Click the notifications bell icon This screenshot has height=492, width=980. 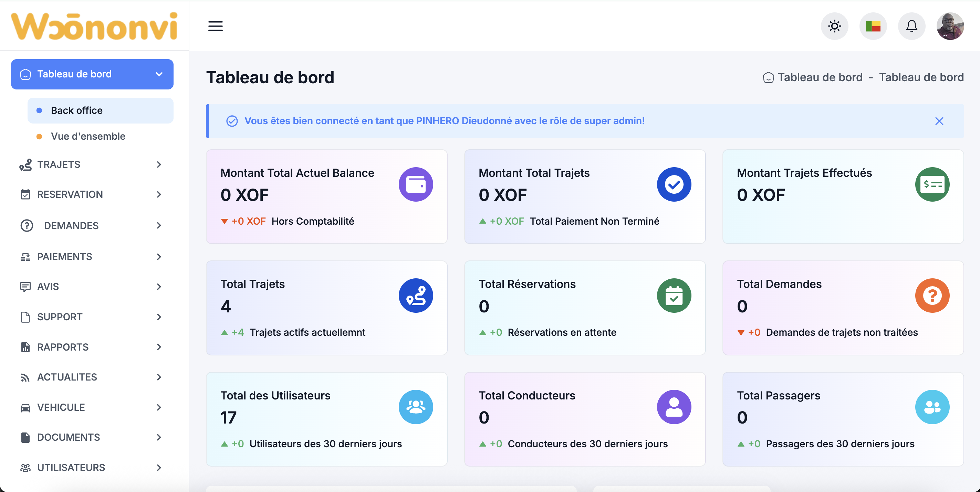tap(911, 26)
